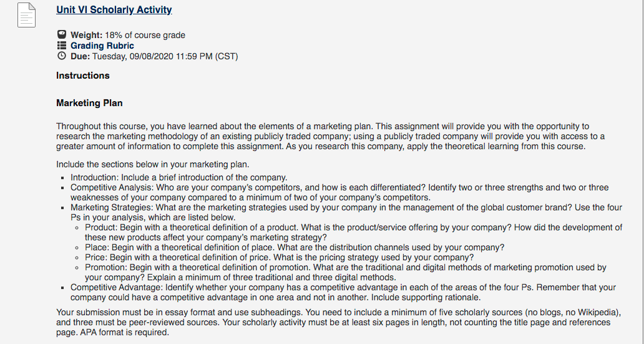This screenshot has width=644, height=344.
Task: Click the Promotion sub-bullet text
Action: [x=346, y=272]
